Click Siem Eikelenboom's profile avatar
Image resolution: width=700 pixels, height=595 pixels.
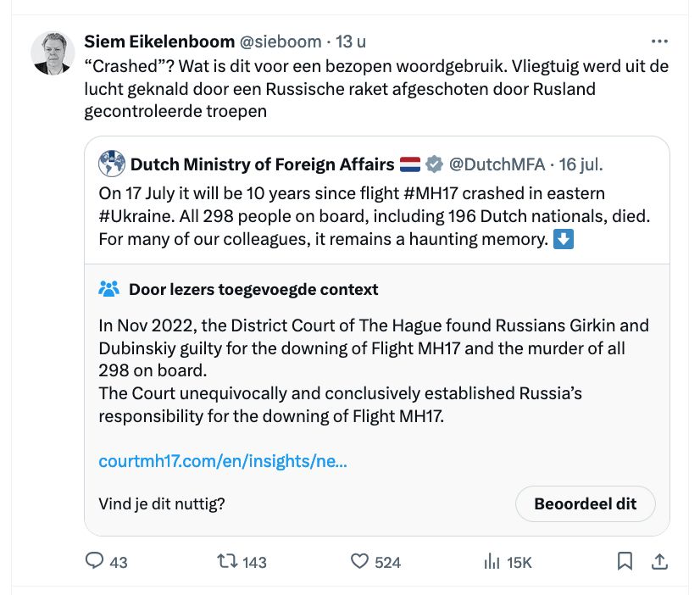coord(53,53)
